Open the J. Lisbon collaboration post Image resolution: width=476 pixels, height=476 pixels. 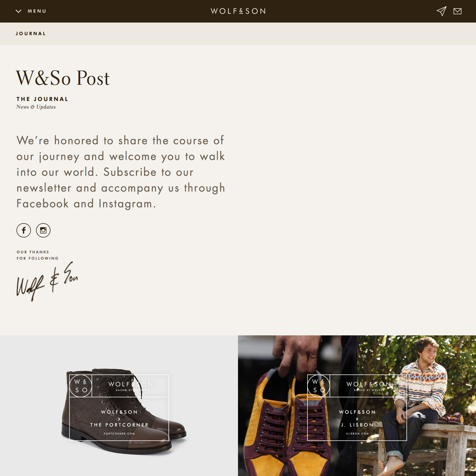coord(357,405)
